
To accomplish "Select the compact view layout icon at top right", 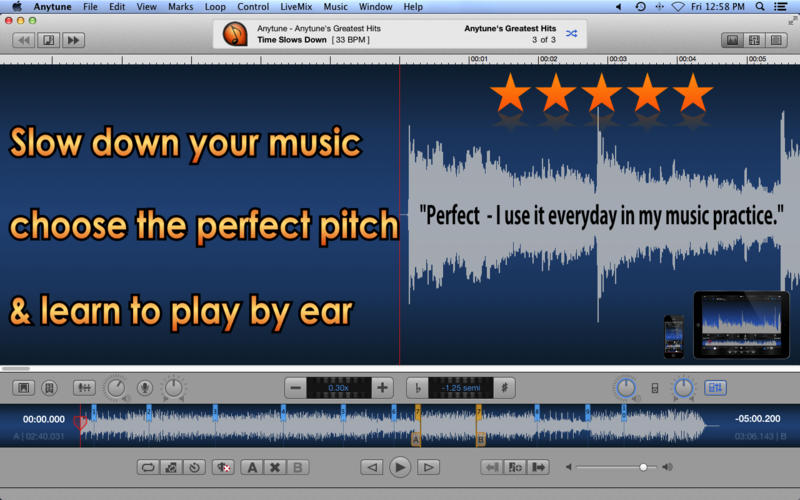I will tap(776, 40).
